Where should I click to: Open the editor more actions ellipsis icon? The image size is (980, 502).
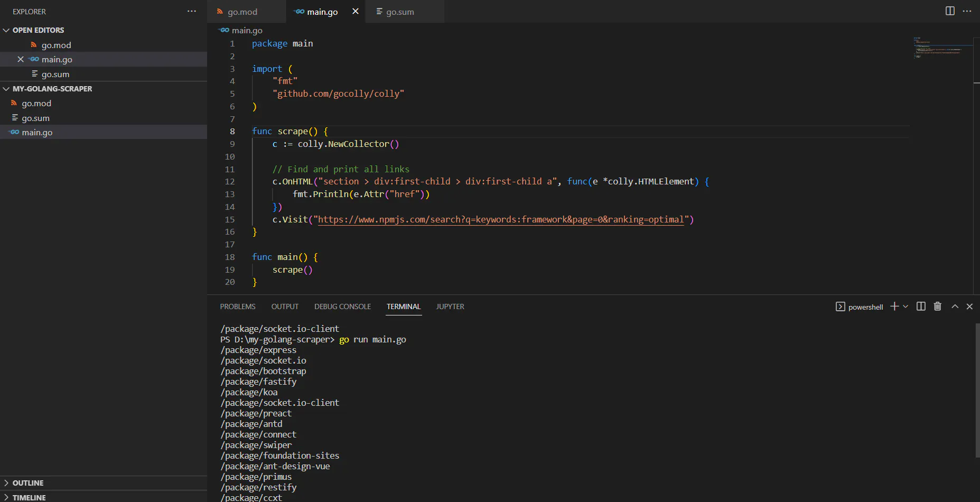pyautogui.click(x=967, y=11)
